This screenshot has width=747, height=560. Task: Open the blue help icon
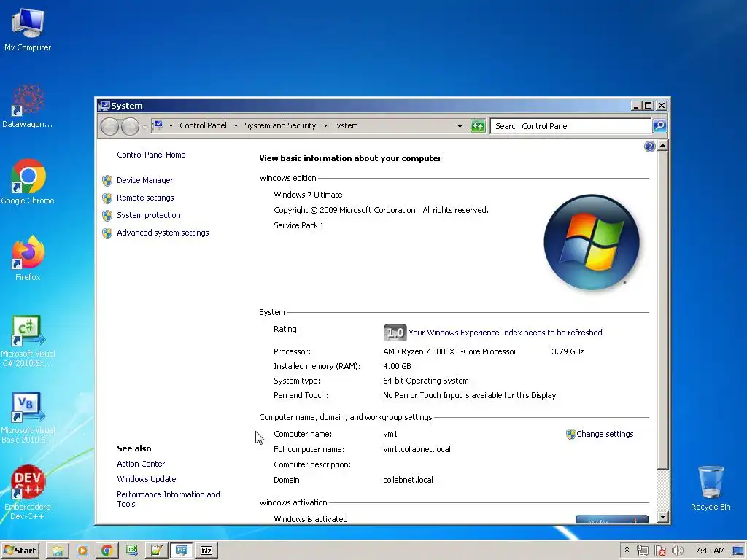pos(649,147)
